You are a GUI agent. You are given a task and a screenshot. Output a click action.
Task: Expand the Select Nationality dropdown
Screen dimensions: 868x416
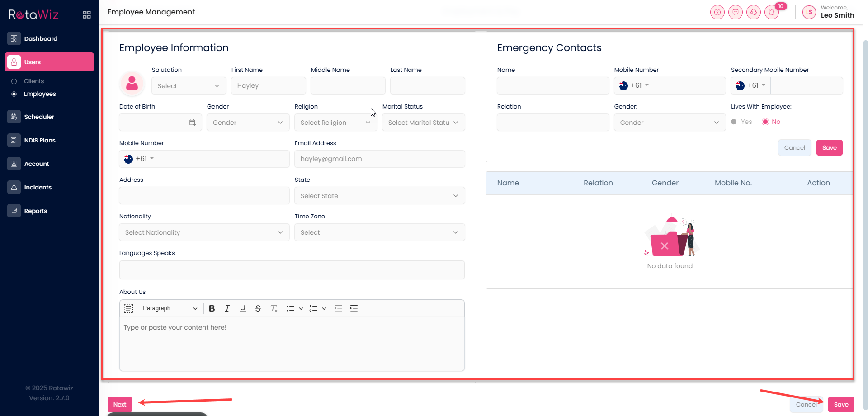click(204, 232)
